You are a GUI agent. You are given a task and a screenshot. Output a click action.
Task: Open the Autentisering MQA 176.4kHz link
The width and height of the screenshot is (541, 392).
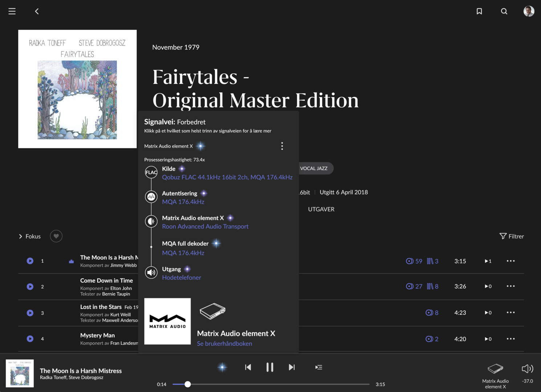tap(183, 202)
